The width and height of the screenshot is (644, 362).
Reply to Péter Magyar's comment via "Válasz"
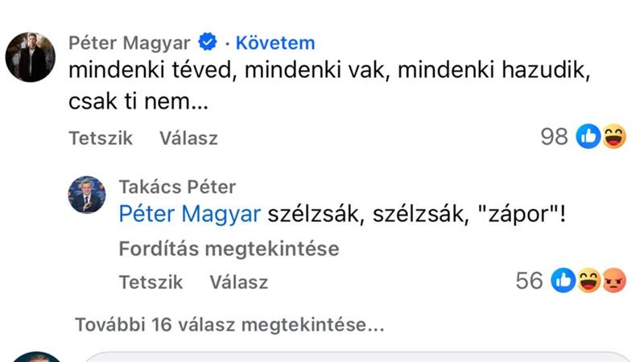(x=188, y=138)
